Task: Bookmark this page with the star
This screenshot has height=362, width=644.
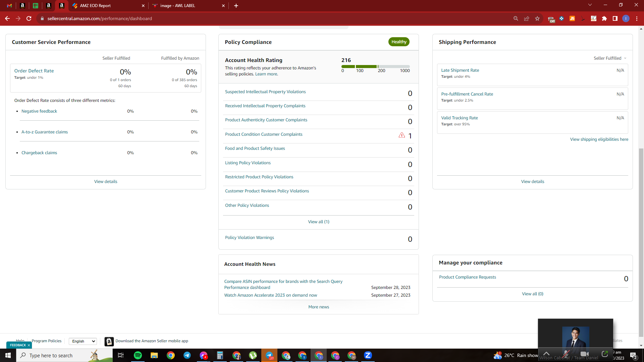Action: [537, 18]
